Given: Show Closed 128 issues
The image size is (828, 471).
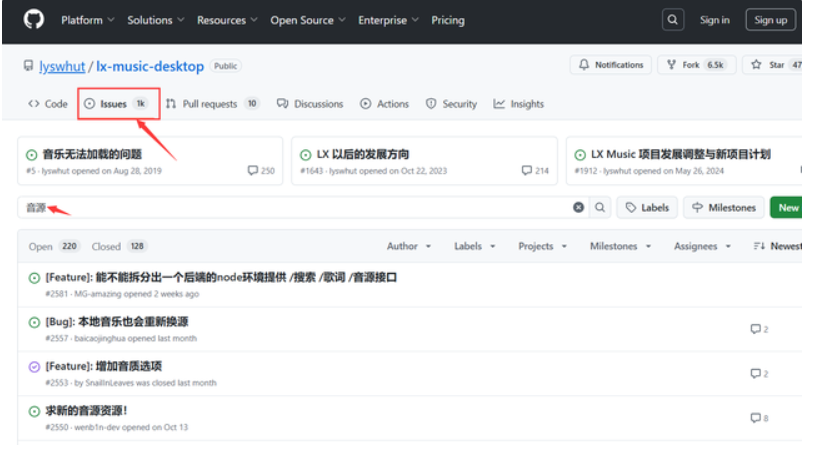Looking at the screenshot, I should coord(119,247).
